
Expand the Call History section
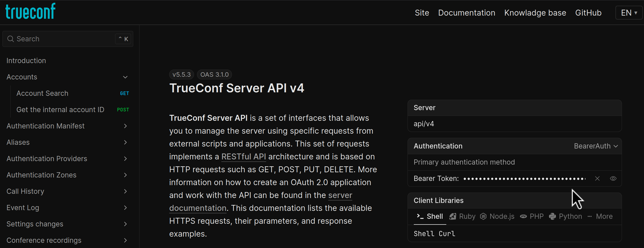(125, 191)
